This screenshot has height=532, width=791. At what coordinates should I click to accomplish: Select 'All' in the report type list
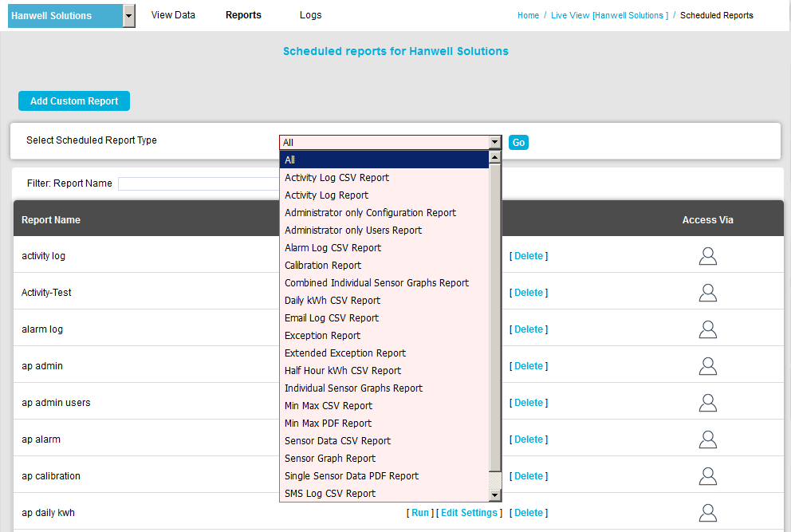(384, 160)
